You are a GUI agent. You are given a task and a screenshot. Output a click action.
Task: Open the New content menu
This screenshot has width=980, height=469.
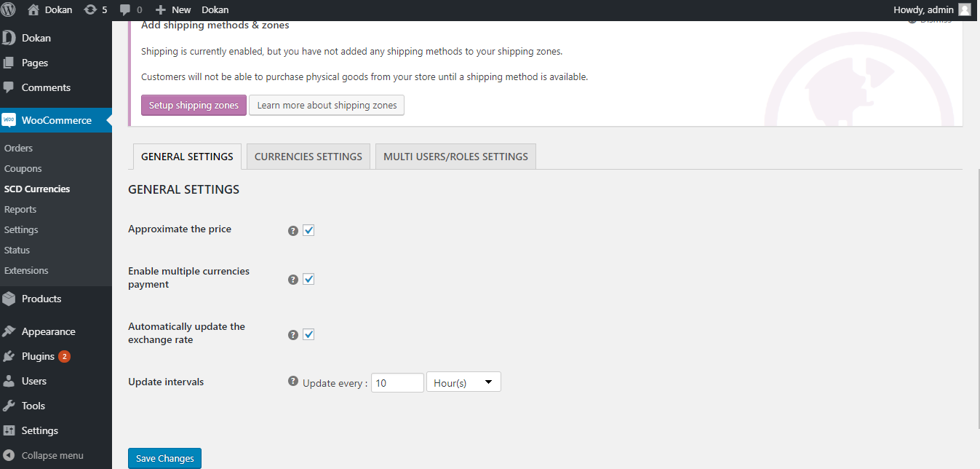click(173, 10)
